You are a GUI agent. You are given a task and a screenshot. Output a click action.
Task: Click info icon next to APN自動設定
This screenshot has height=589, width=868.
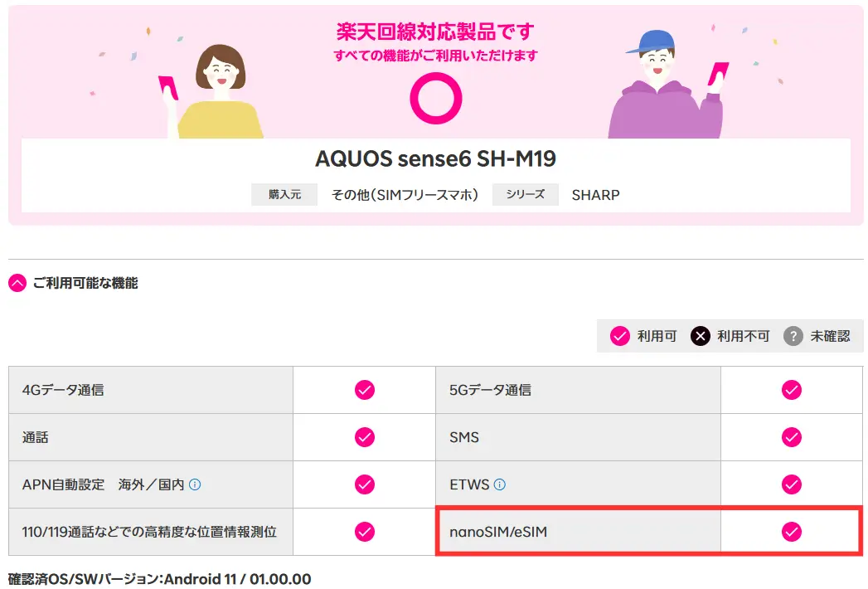195,484
